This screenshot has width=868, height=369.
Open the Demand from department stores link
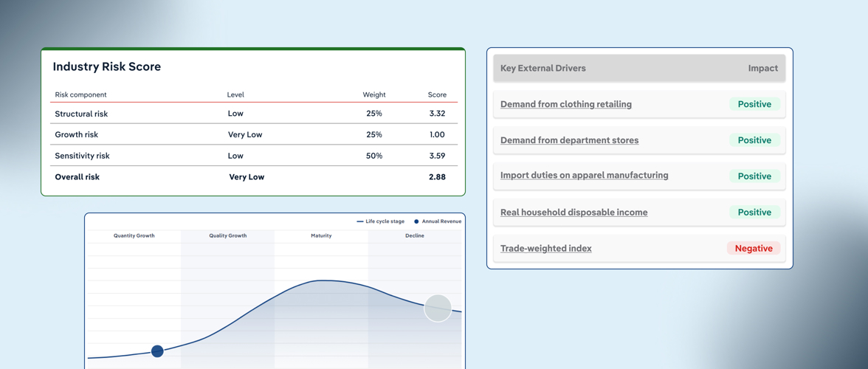click(569, 140)
